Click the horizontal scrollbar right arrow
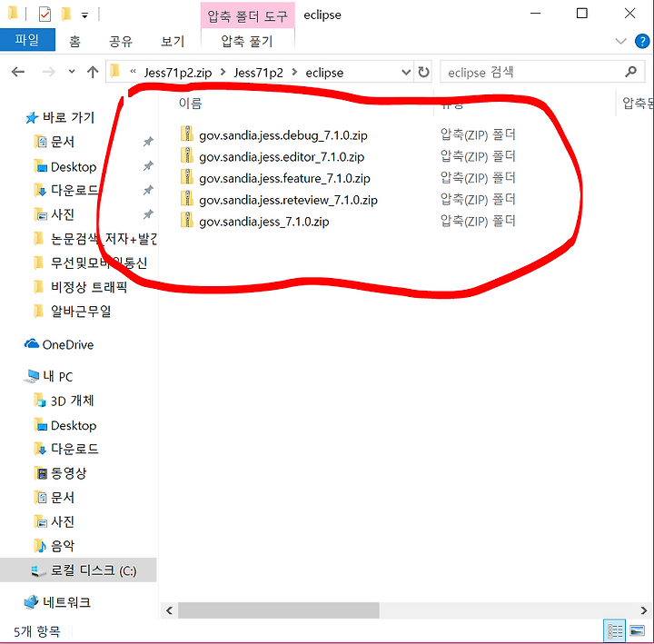The width and height of the screenshot is (654, 644). [644, 610]
